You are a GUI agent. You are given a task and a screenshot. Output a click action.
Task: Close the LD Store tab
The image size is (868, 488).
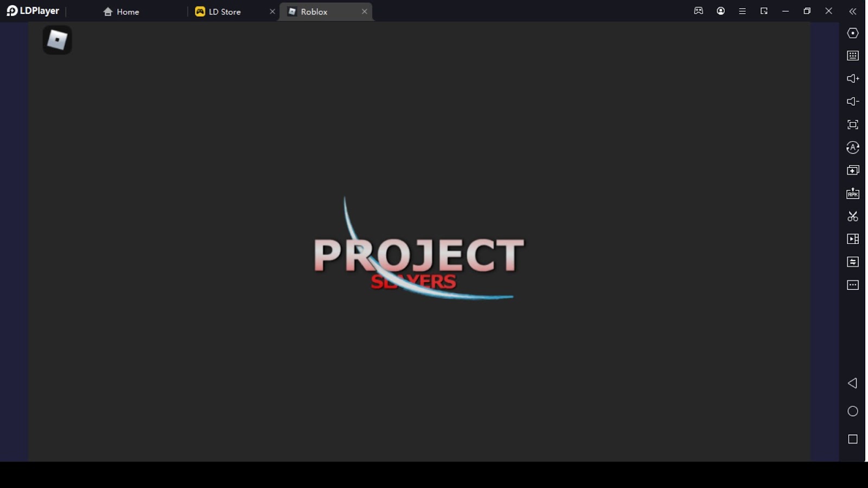pos(272,11)
